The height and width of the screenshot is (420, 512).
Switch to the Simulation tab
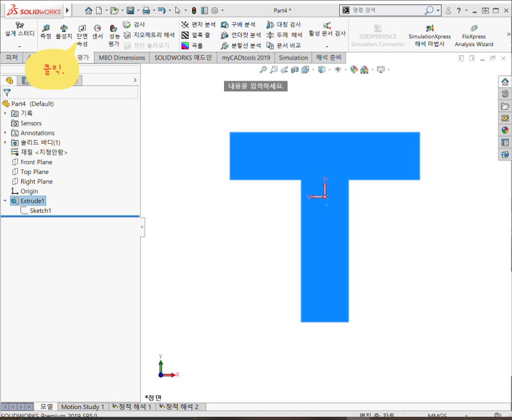(x=293, y=58)
